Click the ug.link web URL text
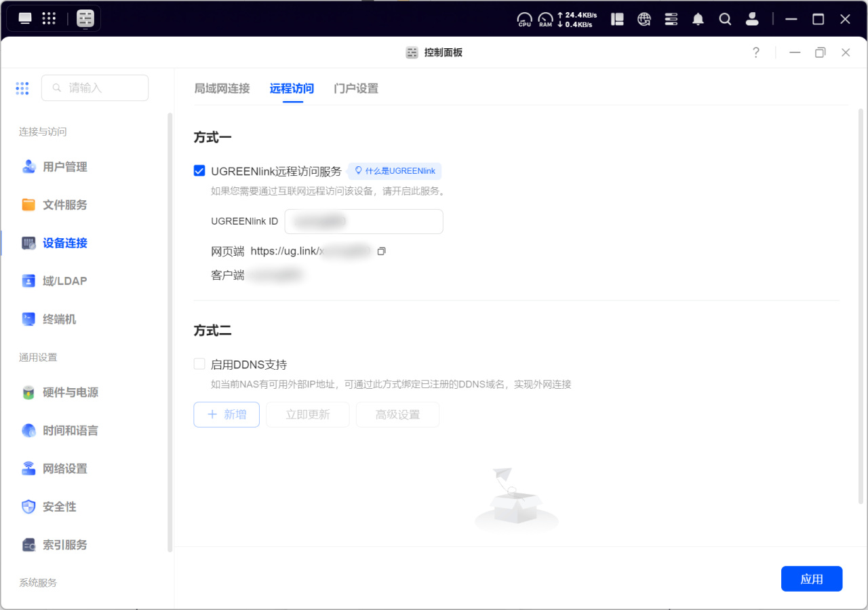The image size is (868, 610). (x=311, y=251)
